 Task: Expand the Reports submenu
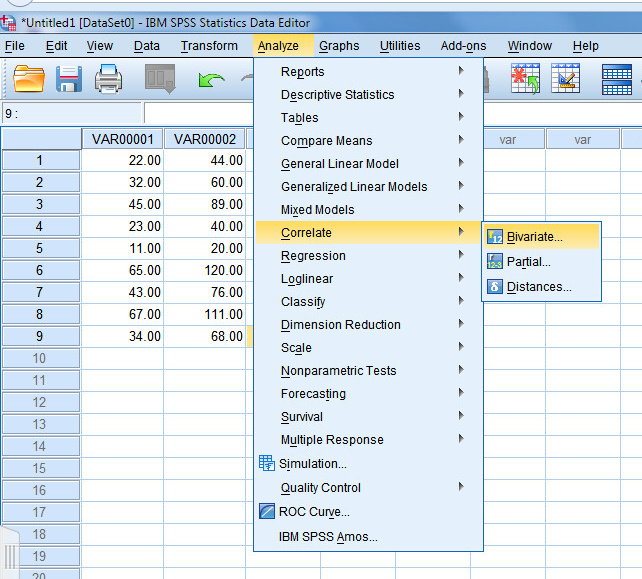(368, 72)
